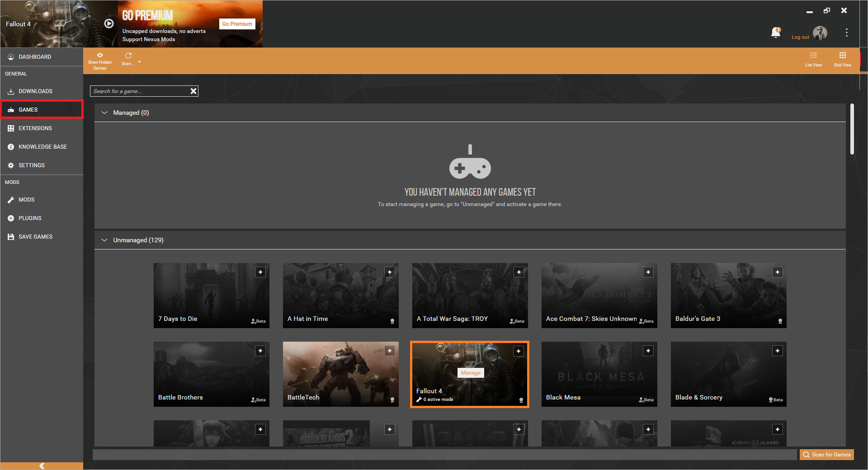Collapse the sidebar with the arrow
This screenshot has height=470, width=868.
[42, 466]
